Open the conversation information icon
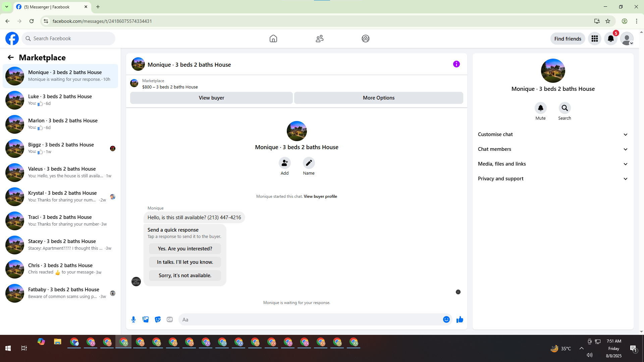Image resolution: width=644 pixels, height=362 pixels. (456, 64)
